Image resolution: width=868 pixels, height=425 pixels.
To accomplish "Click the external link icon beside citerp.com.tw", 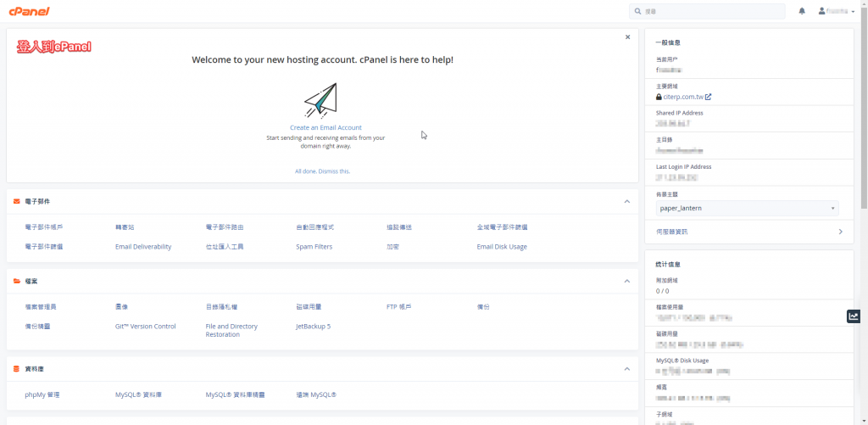I will (709, 97).
